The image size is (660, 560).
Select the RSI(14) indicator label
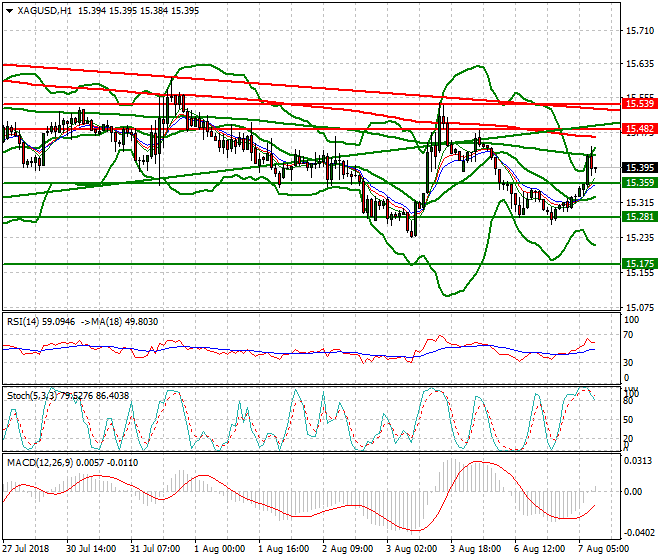click(23, 322)
